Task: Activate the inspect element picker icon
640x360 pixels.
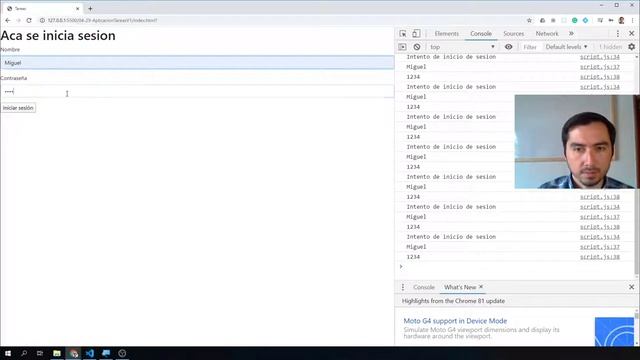Action: (403, 33)
